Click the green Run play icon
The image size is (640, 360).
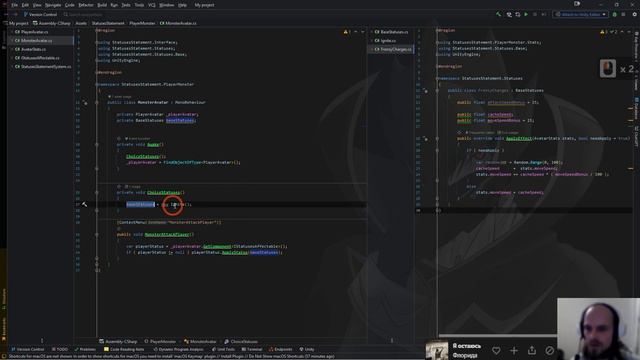coord(526,14)
